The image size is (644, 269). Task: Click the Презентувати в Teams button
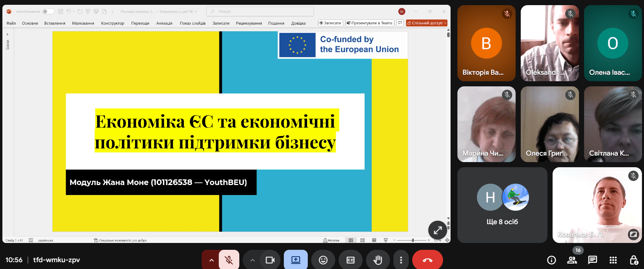pyautogui.click(x=370, y=23)
